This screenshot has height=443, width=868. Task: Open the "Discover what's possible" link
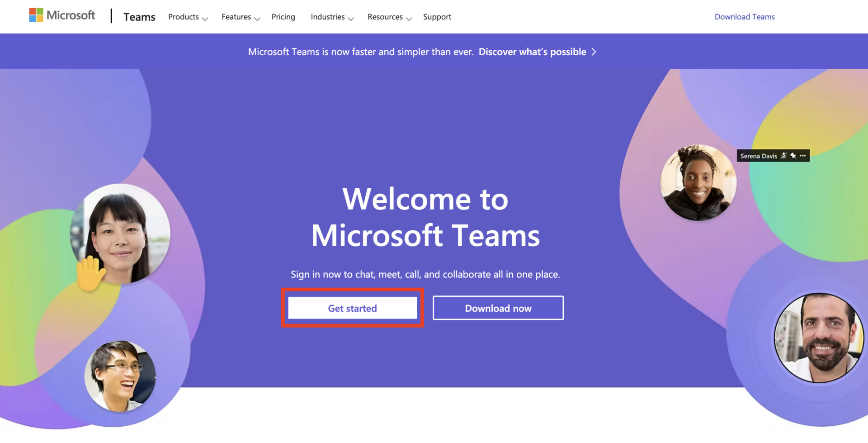[x=532, y=52]
